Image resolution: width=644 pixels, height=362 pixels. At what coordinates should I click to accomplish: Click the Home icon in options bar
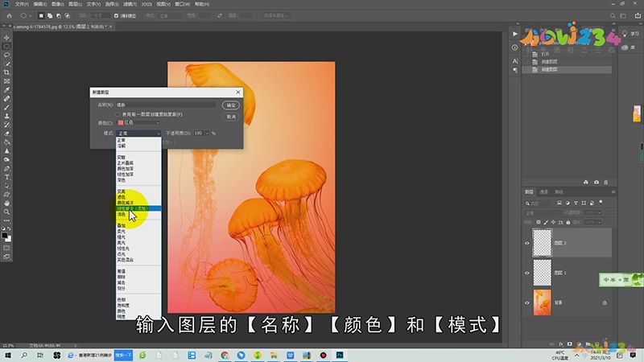[x=9, y=15]
